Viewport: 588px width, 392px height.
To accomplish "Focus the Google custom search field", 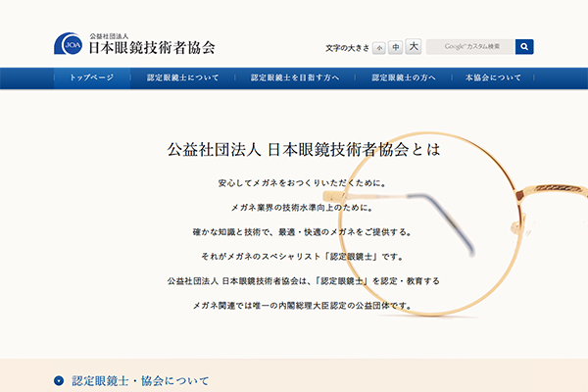I will 470,47.
